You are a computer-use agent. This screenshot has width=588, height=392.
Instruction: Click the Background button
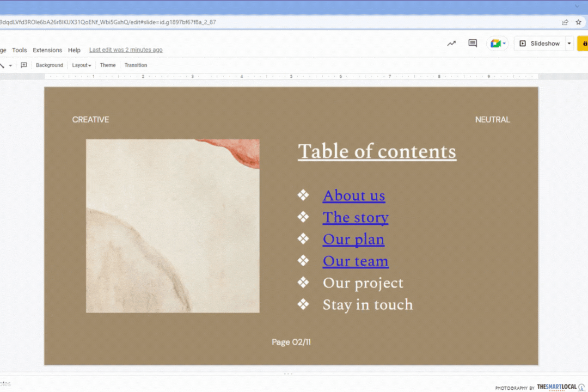50,65
